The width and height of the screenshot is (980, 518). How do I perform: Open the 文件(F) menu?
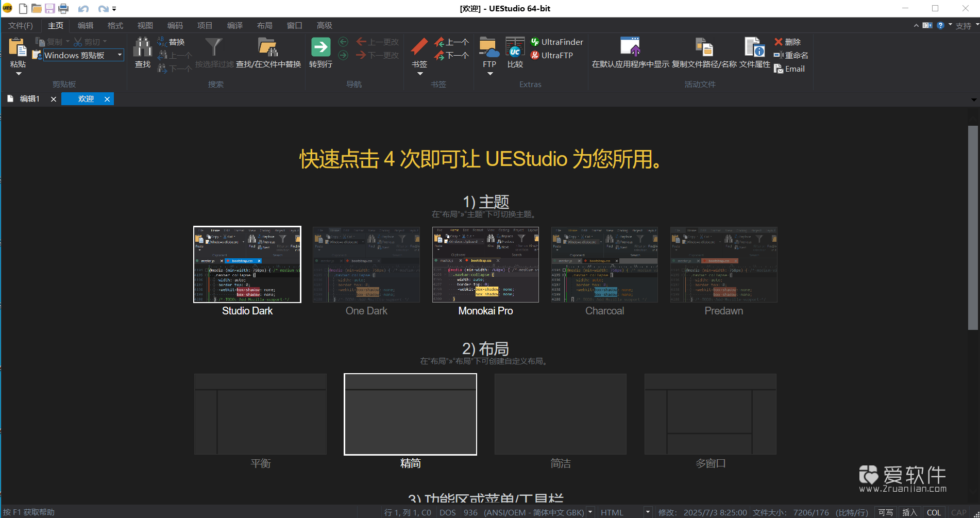(x=21, y=25)
